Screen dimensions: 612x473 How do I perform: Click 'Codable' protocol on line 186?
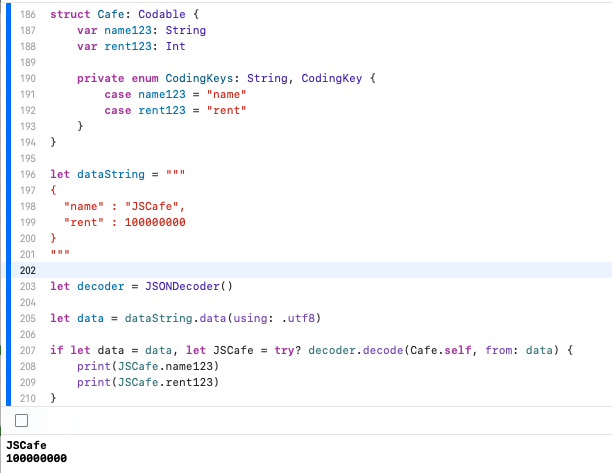coord(162,14)
